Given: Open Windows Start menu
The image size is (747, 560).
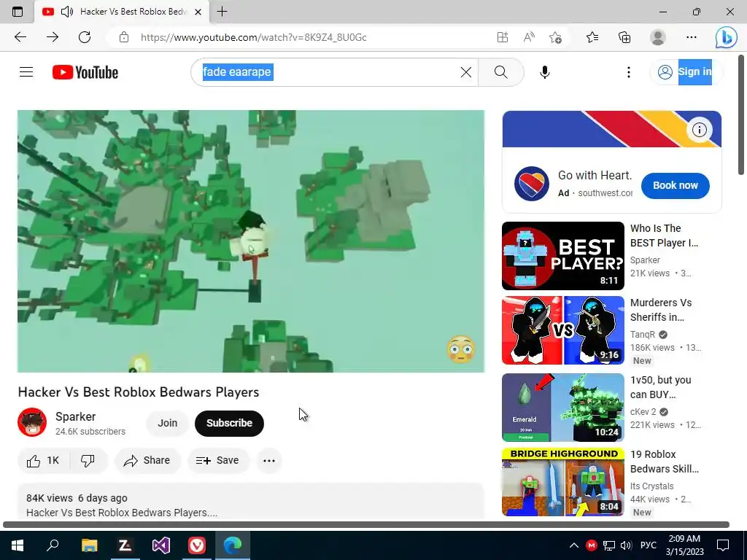Looking at the screenshot, I should click(18, 545).
